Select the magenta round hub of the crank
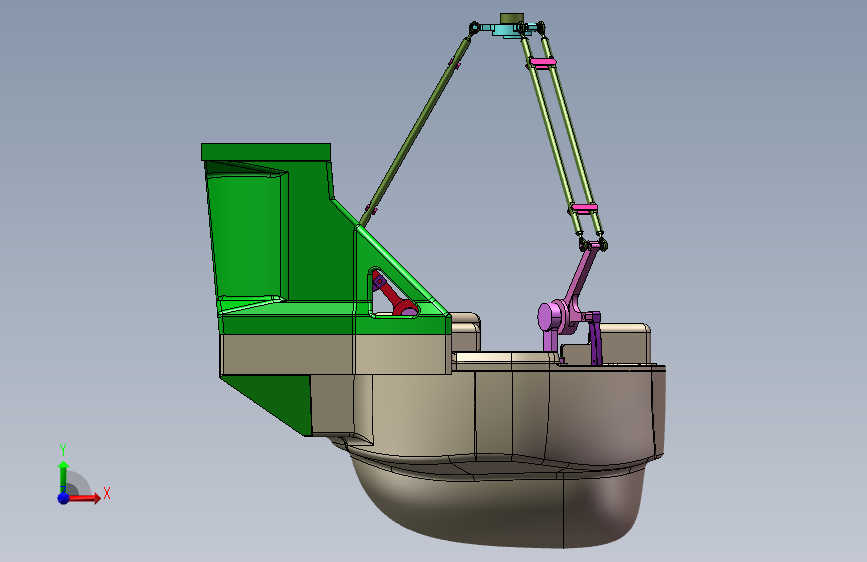This screenshot has height=562, width=867. tap(549, 318)
